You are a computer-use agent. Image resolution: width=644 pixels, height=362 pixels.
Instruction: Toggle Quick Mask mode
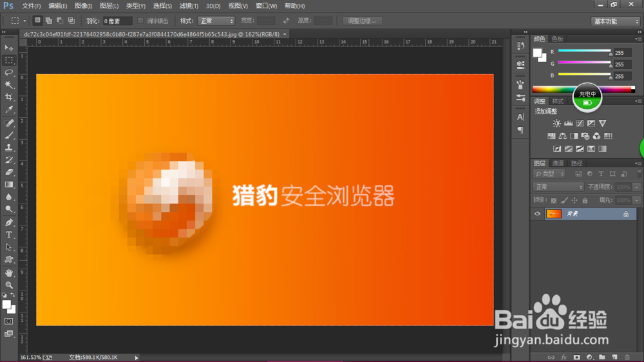(8, 321)
